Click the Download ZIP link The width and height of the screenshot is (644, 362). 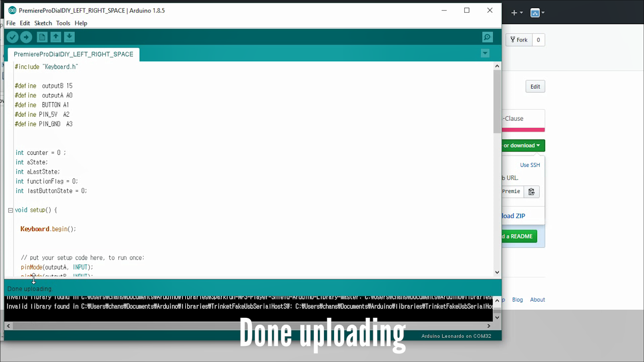(x=513, y=216)
